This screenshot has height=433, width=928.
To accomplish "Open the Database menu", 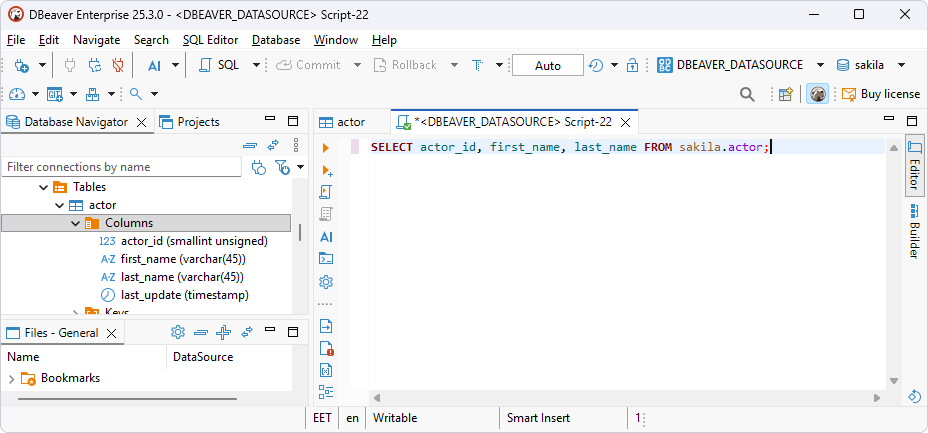I will (x=276, y=40).
